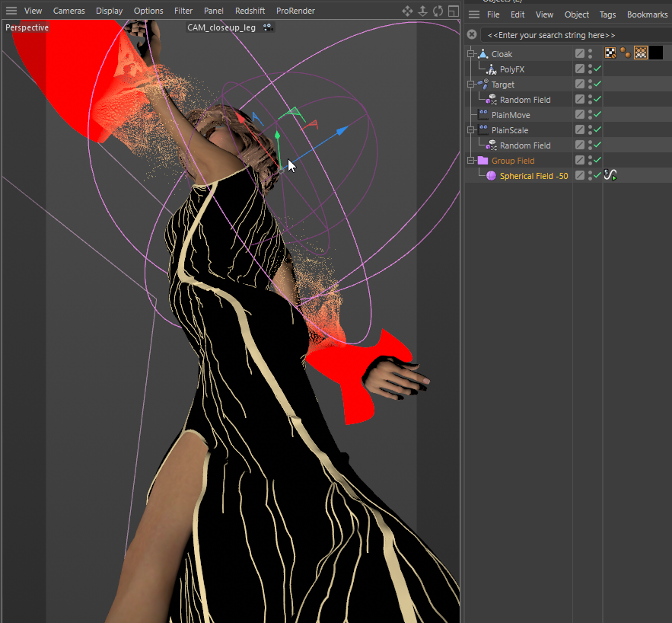Open the Tags menu in Object Manager
The width and height of the screenshot is (672, 623).
(x=607, y=14)
